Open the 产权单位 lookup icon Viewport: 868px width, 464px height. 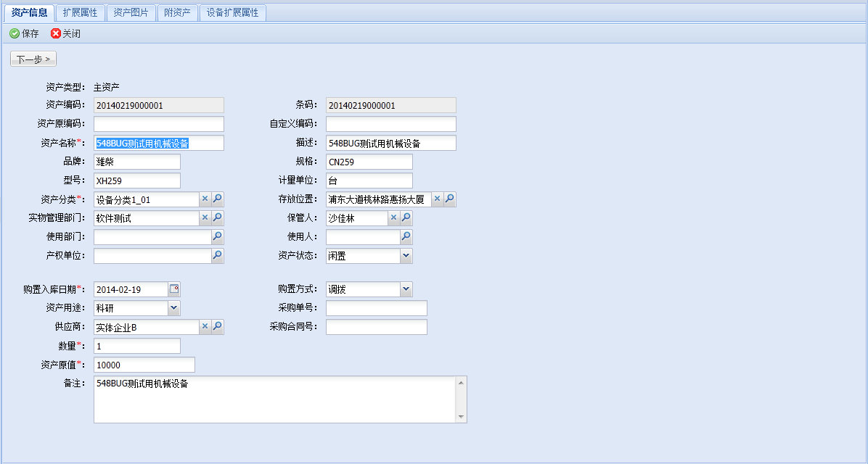pyautogui.click(x=218, y=256)
